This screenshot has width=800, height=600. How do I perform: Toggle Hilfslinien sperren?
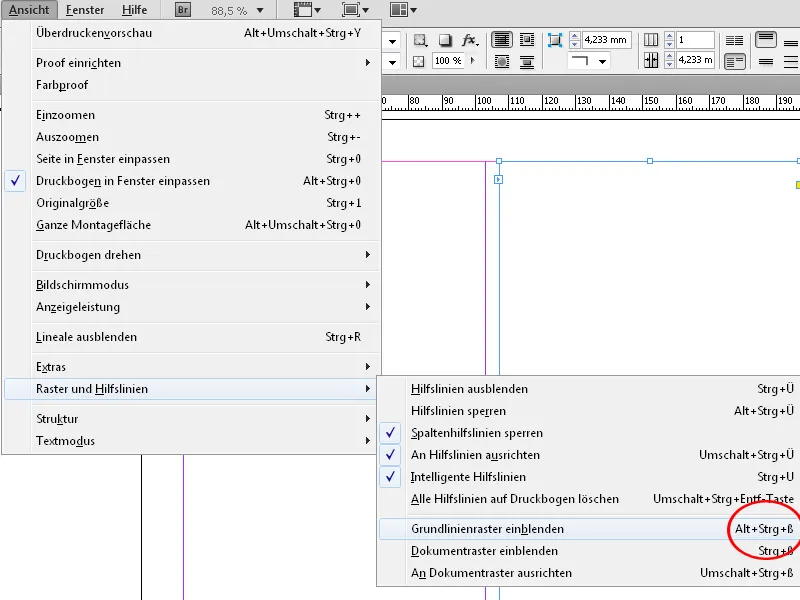pos(587,411)
